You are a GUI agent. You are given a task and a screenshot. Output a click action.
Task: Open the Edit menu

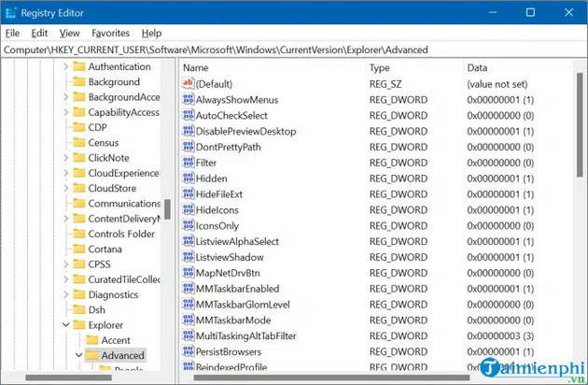(39, 33)
